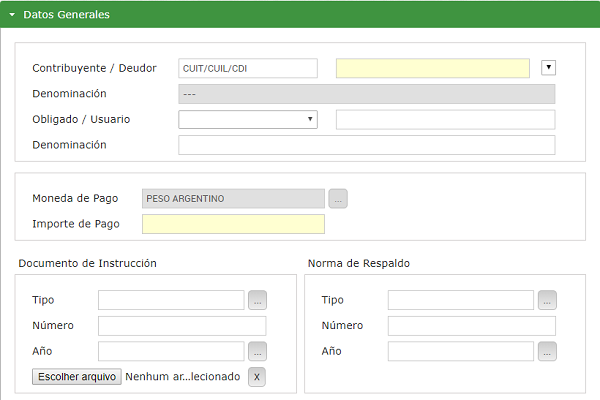Screen dimensions: 600x400
Task: Open the CUIT/CUIL/CDI type field
Action: [247, 68]
